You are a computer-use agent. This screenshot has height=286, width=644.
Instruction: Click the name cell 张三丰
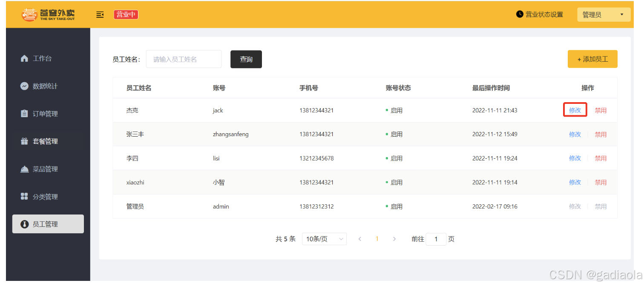(135, 134)
